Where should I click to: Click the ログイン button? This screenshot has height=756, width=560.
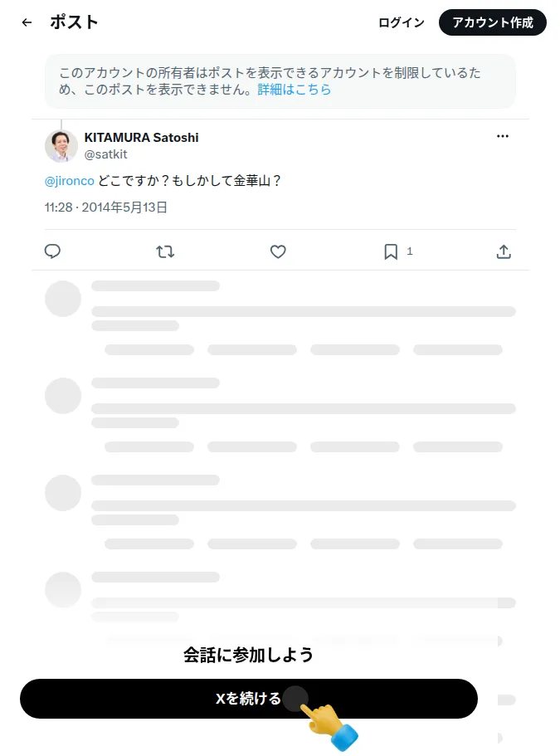[x=402, y=22]
